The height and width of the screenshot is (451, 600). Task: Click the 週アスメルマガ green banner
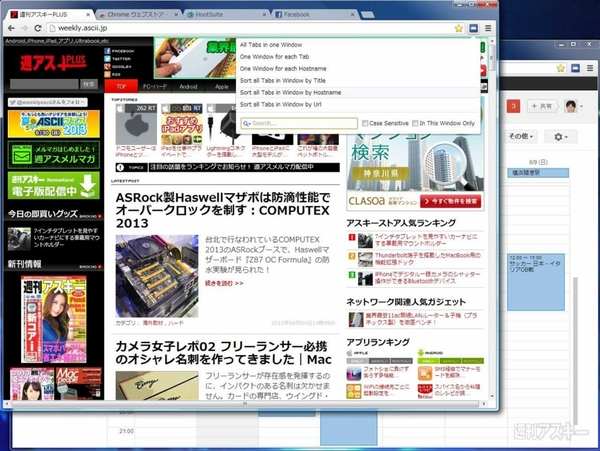tap(54, 155)
